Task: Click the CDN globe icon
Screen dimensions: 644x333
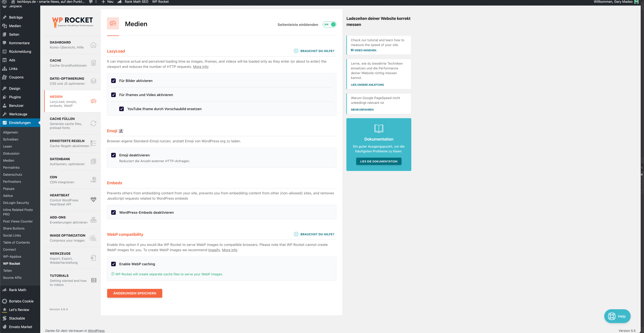Action: click(x=93, y=179)
